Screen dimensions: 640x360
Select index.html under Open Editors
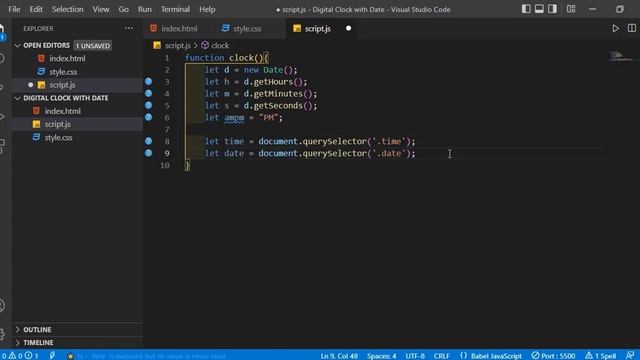click(x=78, y=58)
